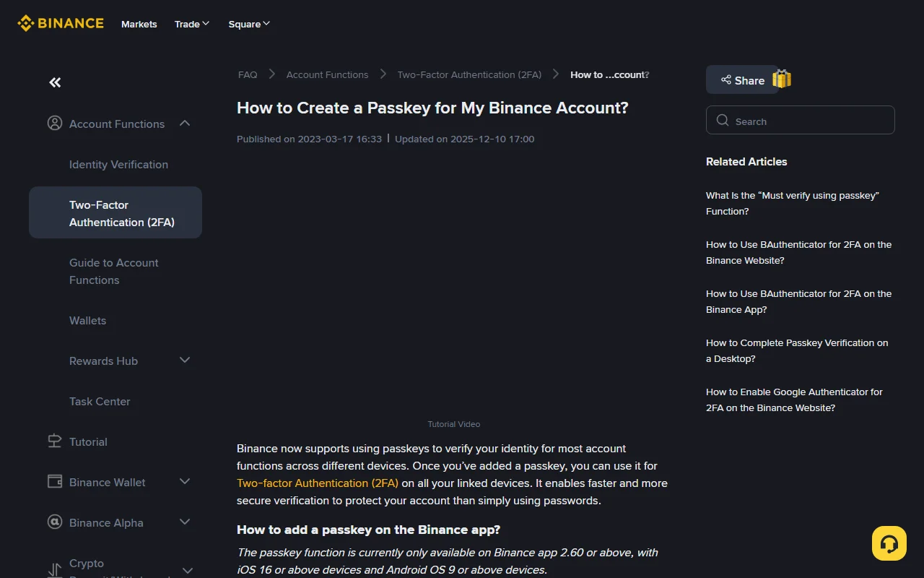This screenshot has height=578, width=924.
Task: Open the Square dropdown menu
Action: 249,24
